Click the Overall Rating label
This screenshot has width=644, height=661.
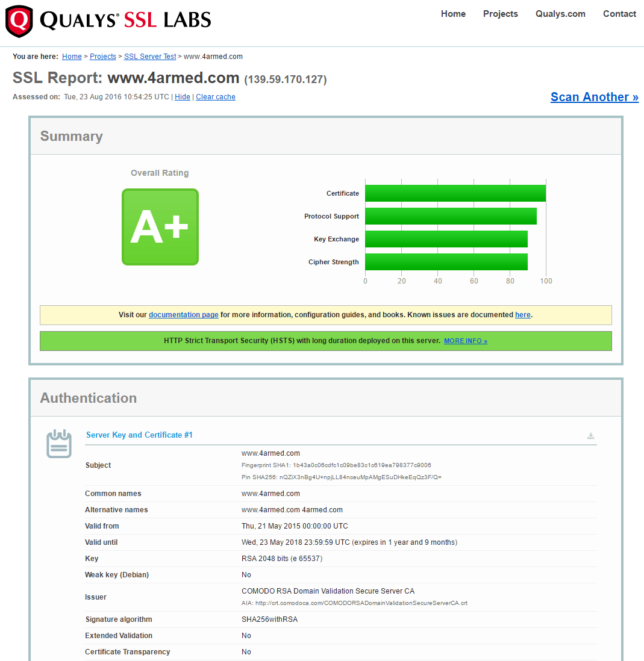click(160, 173)
